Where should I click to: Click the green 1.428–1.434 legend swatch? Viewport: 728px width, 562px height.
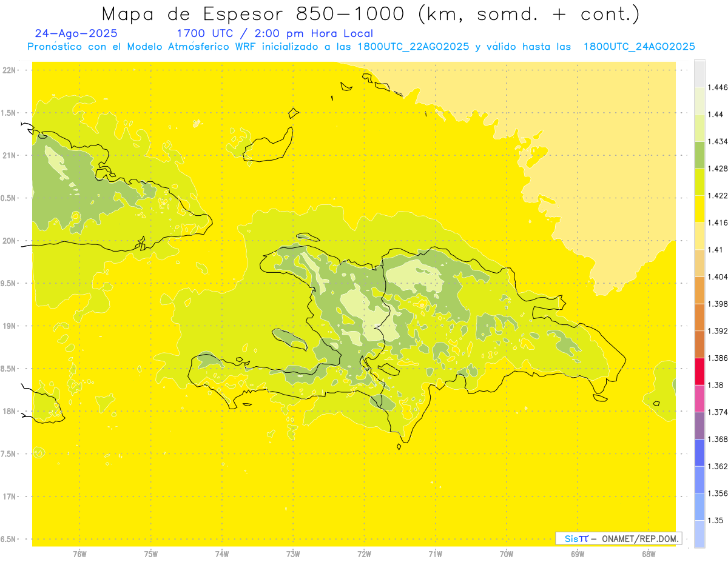coord(699,155)
